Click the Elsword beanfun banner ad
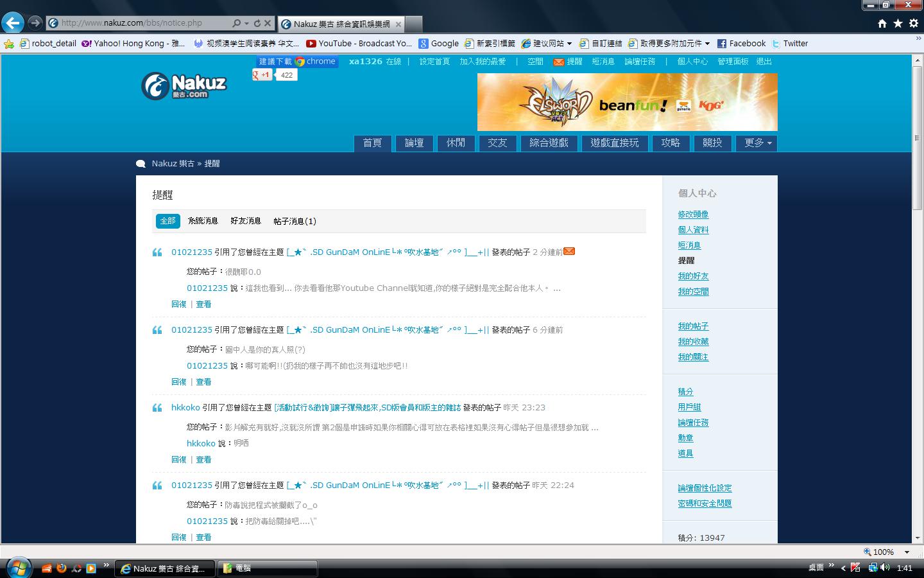This screenshot has width=924, height=578. point(627,102)
